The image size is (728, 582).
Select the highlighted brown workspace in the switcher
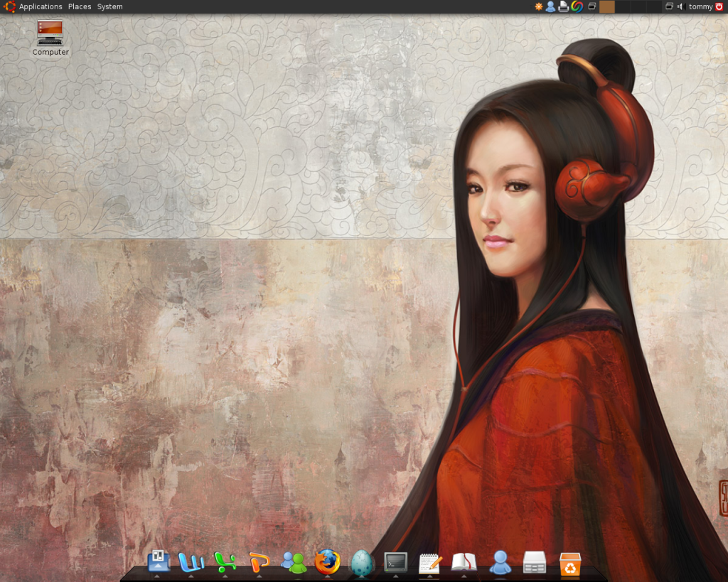pyautogui.click(x=607, y=6)
